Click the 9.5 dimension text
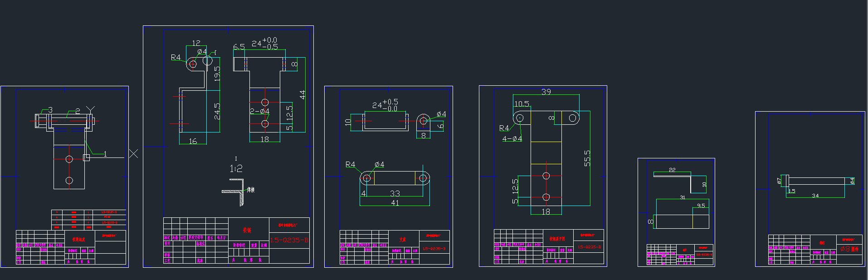 [x=701, y=206]
